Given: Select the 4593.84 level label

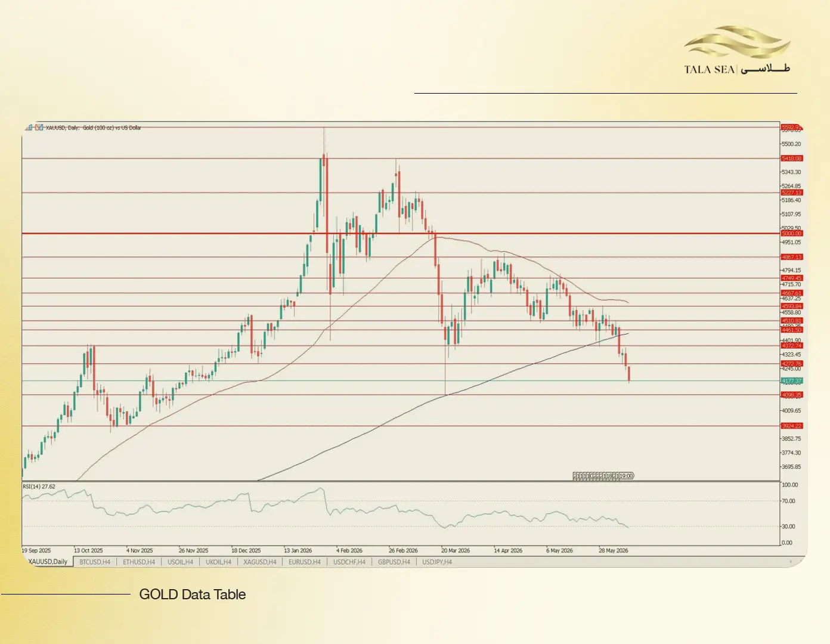Looking at the screenshot, I should (792, 306).
